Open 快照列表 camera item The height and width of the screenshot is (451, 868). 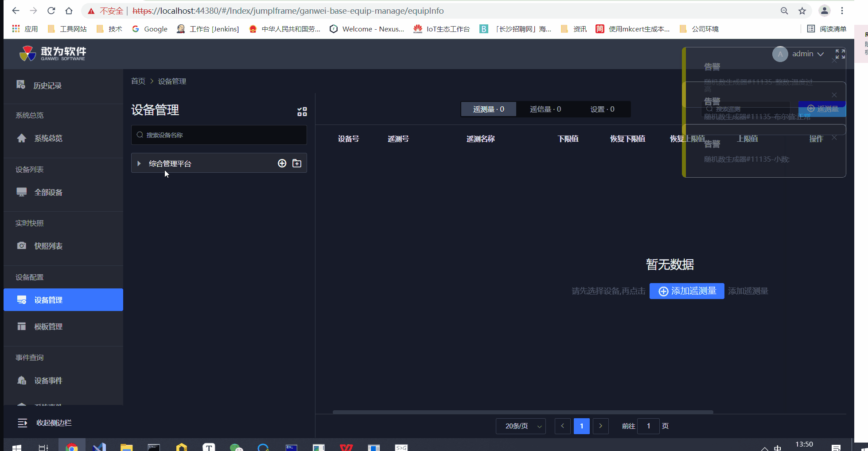point(63,246)
